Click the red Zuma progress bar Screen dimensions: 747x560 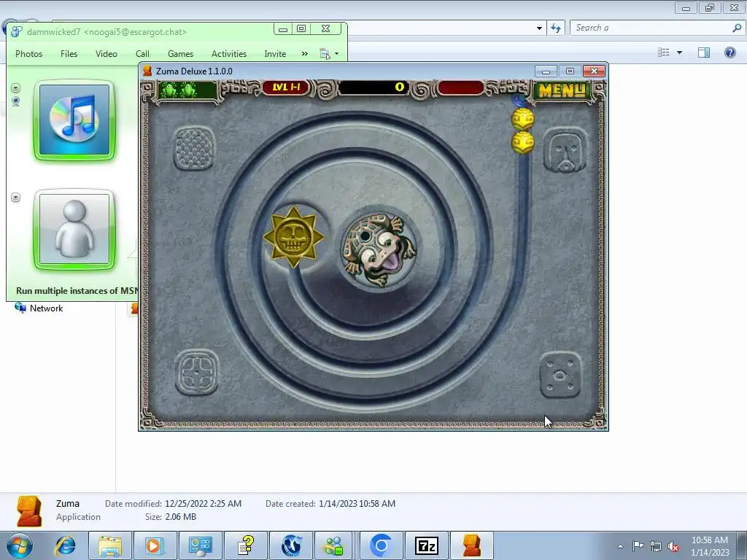point(460,87)
